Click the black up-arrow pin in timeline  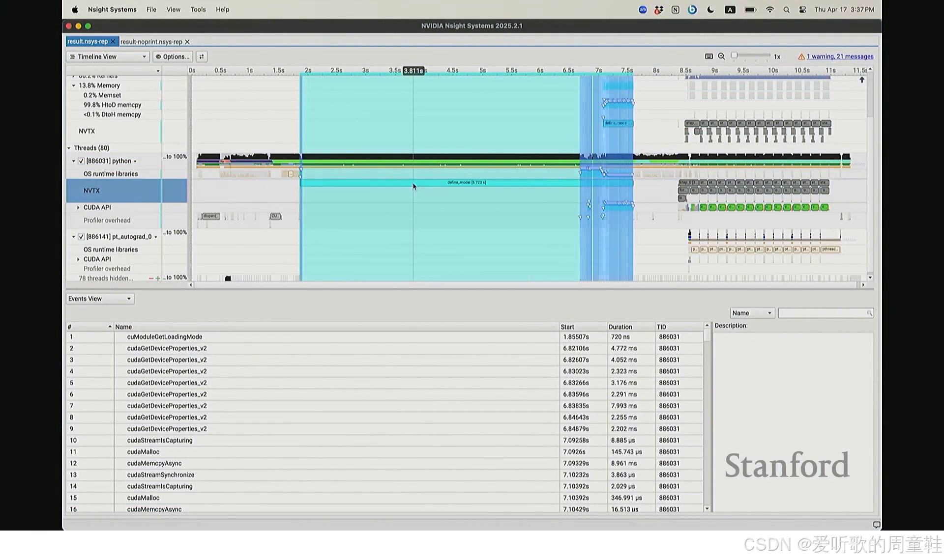click(x=861, y=80)
